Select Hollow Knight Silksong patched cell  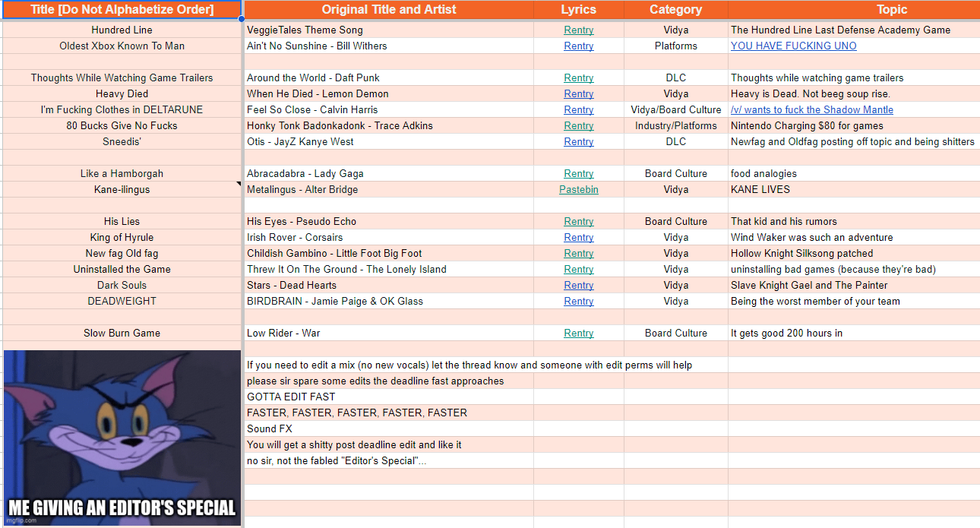tap(854, 254)
